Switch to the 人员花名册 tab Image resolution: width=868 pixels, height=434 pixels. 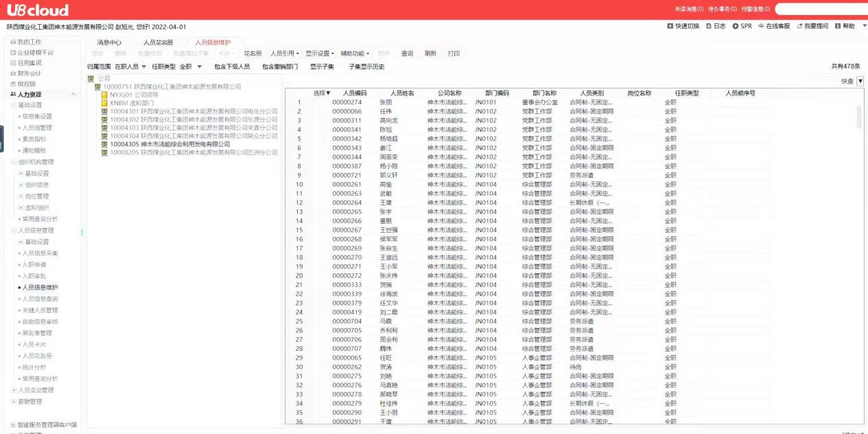158,43
